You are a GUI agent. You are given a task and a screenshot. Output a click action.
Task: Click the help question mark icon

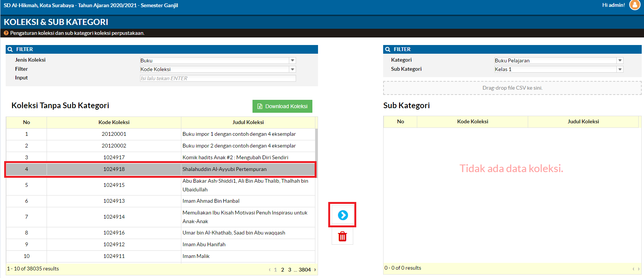pyautogui.click(x=6, y=33)
